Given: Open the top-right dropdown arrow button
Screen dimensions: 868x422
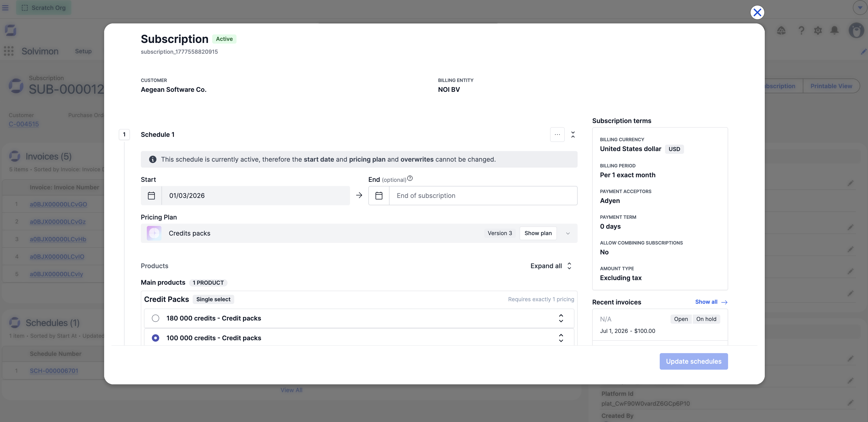Looking at the screenshot, I should (860, 7).
